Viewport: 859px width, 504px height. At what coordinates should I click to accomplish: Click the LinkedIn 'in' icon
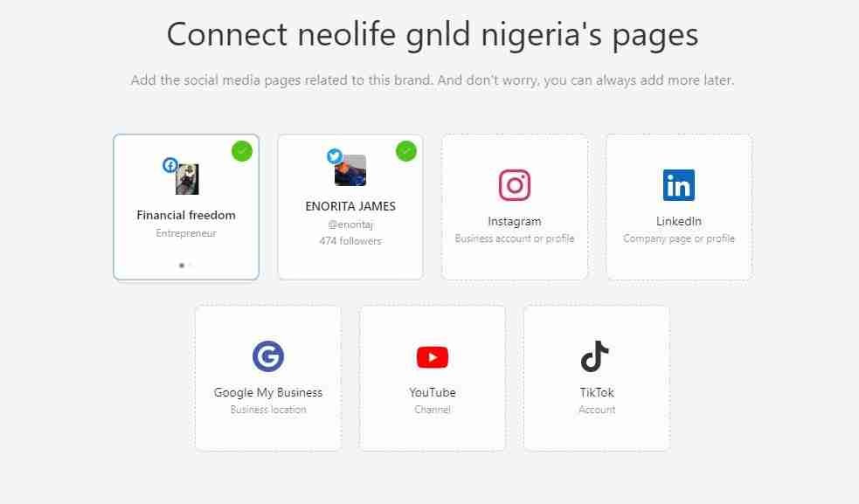(x=679, y=184)
